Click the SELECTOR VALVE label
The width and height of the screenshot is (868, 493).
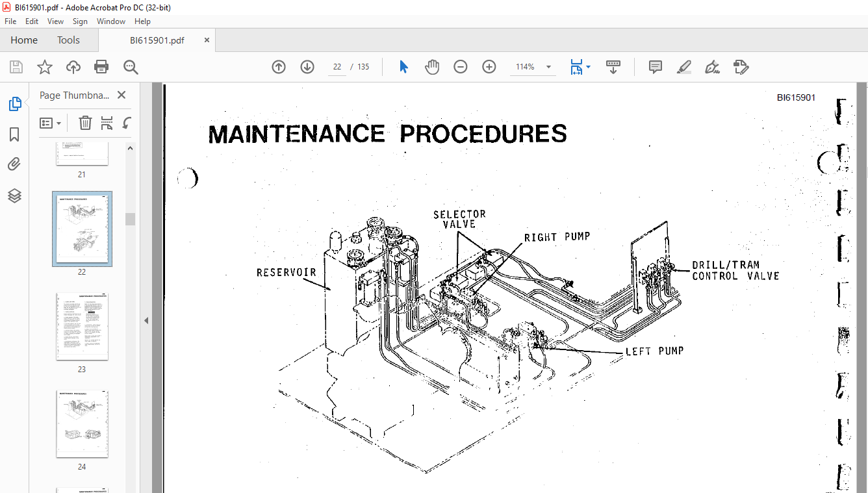click(459, 219)
